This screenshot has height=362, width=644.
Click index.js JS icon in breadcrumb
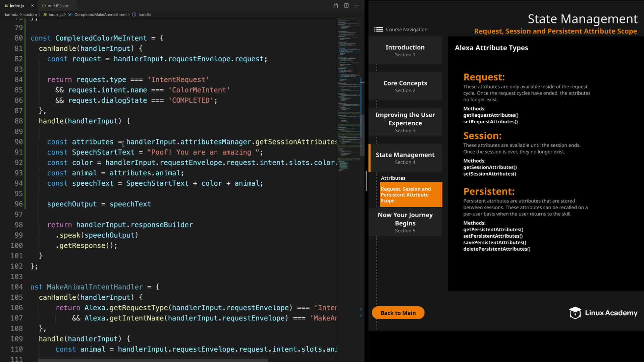[x=45, y=15]
